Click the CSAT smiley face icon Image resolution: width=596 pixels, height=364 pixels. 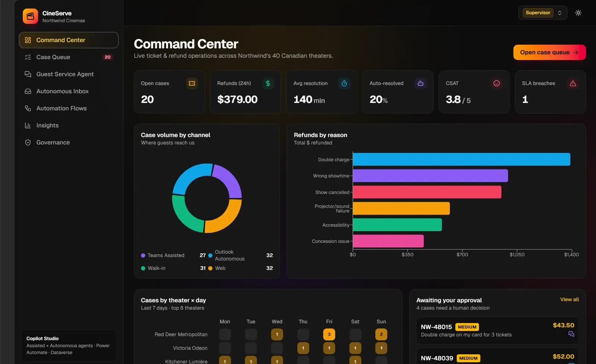click(x=497, y=83)
